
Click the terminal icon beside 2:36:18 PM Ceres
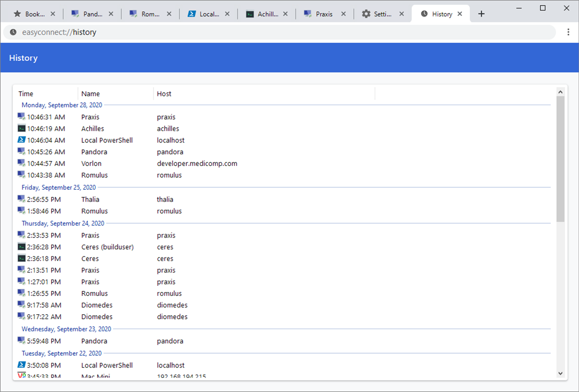(x=21, y=259)
